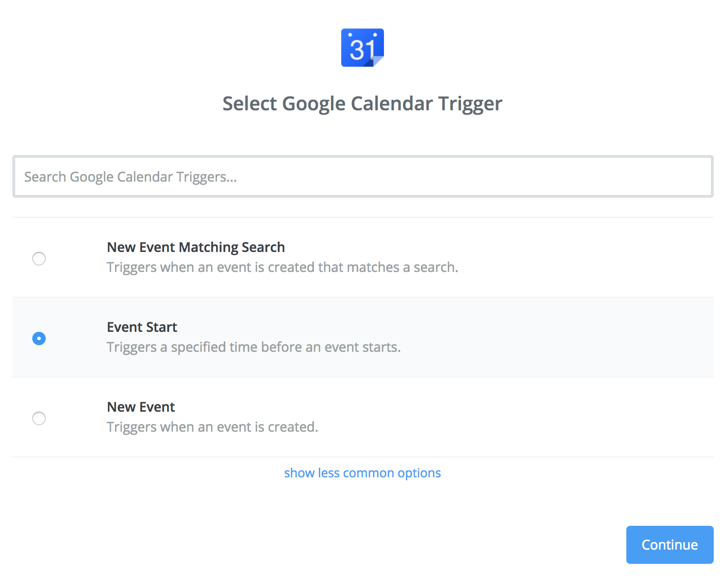Image resolution: width=728 pixels, height=580 pixels.
Task: Click the Event Start title text
Action: pyautogui.click(x=142, y=327)
